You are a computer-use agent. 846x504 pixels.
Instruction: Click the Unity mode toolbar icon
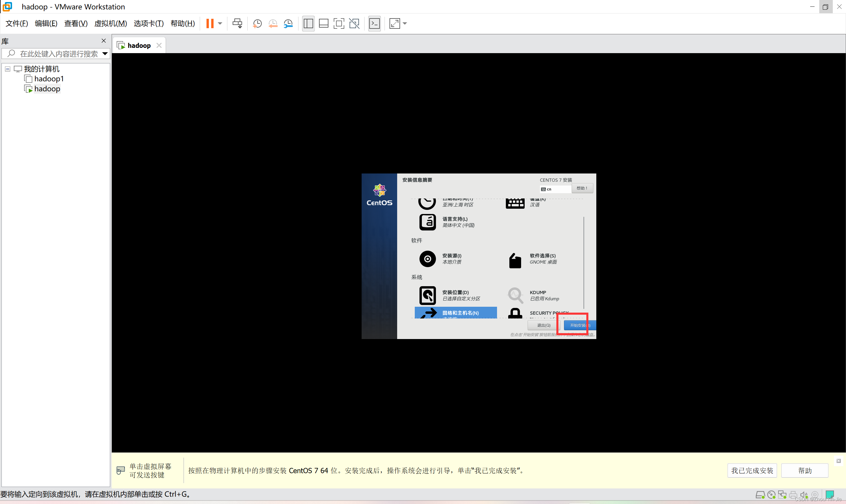[354, 23]
